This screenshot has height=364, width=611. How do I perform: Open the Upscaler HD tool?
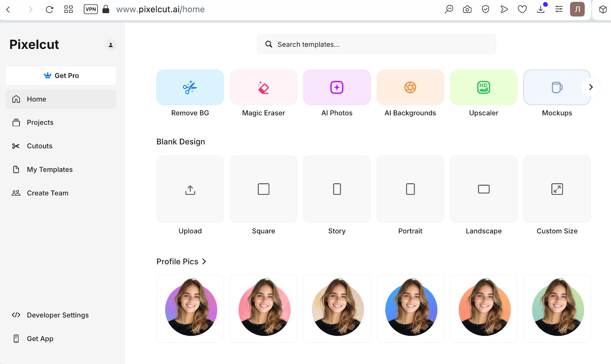pos(483,87)
